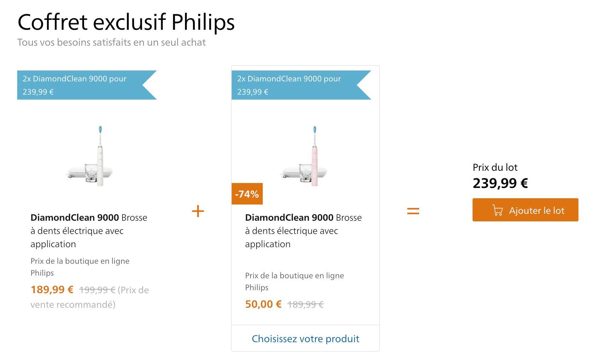Click the shopping cart icon on the Ajouter le lot button
The width and height of the screenshot is (595, 364).
click(x=497, y=210)
